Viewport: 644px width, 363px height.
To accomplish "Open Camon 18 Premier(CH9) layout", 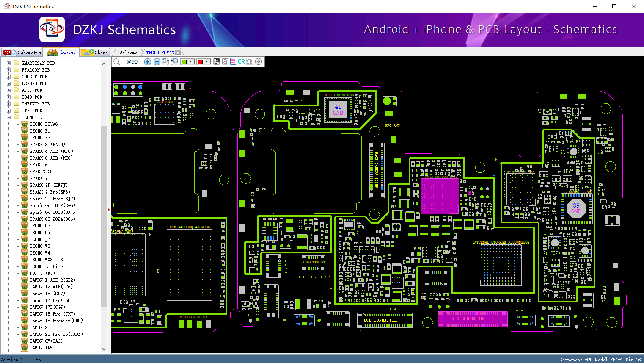I will click(56, 321).
